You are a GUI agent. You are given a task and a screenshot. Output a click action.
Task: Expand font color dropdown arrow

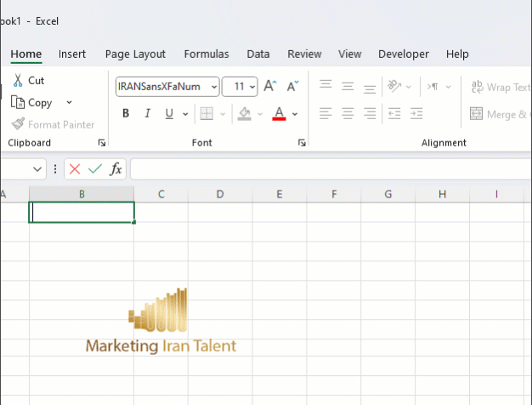click(x=295, y=114)
